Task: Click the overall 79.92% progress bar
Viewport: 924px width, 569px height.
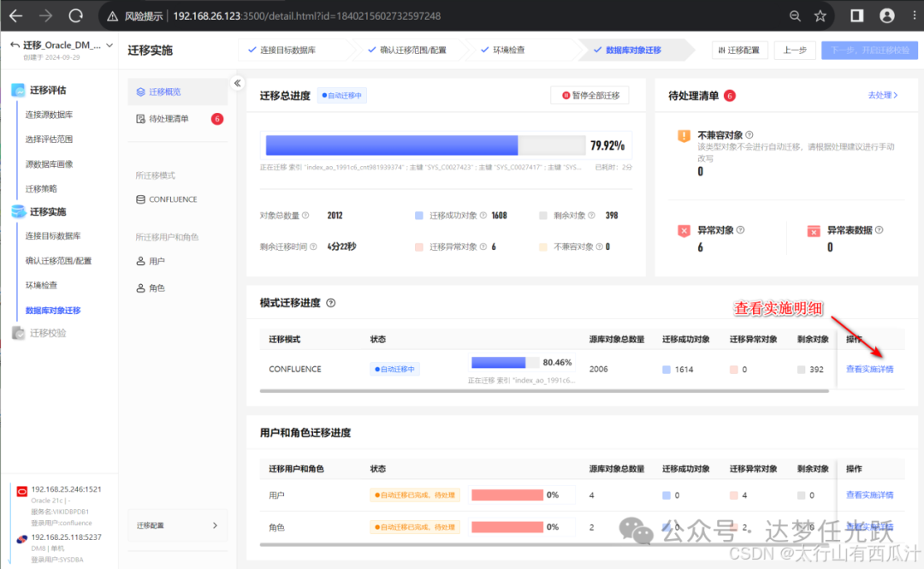Action: coord(425,145)
